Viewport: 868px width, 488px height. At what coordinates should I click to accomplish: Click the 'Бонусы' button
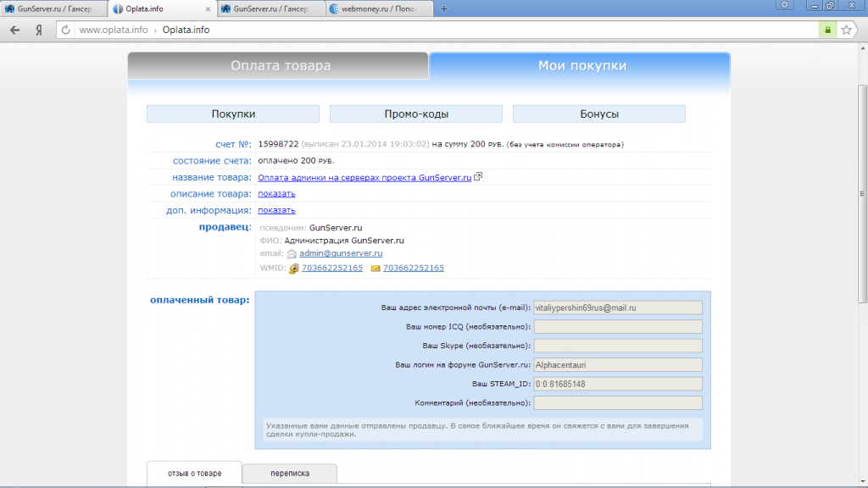coord(598,114)
